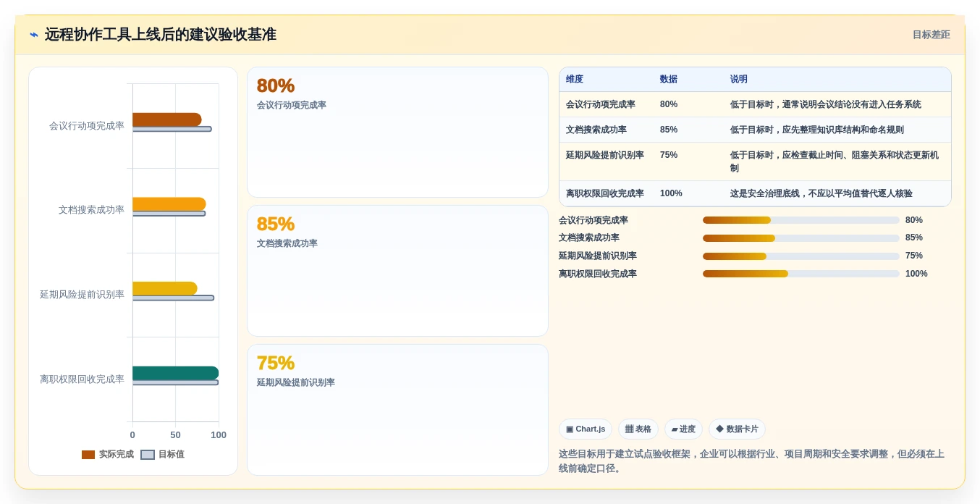Image resolution: width=980 pixels, height=504 pixels.
Task: Click the 数据 table column header
Action: (669, 80)
